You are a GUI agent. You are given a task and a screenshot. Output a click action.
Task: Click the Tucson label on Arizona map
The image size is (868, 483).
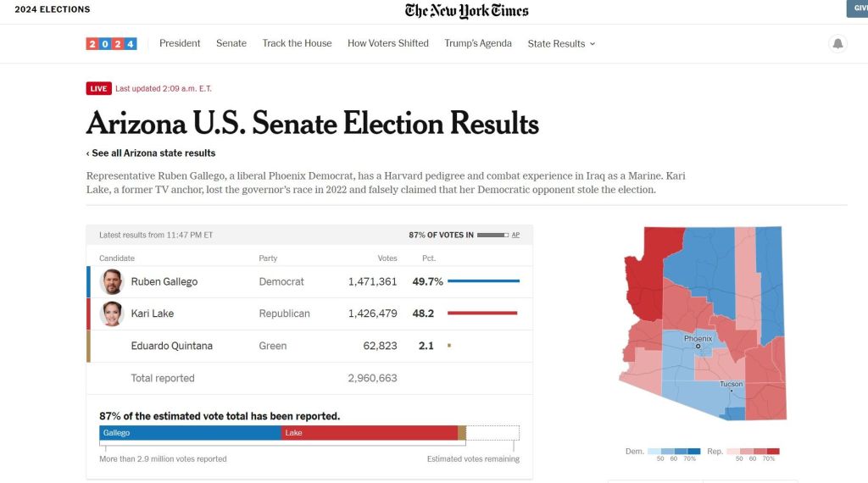[x=731, y=384]
